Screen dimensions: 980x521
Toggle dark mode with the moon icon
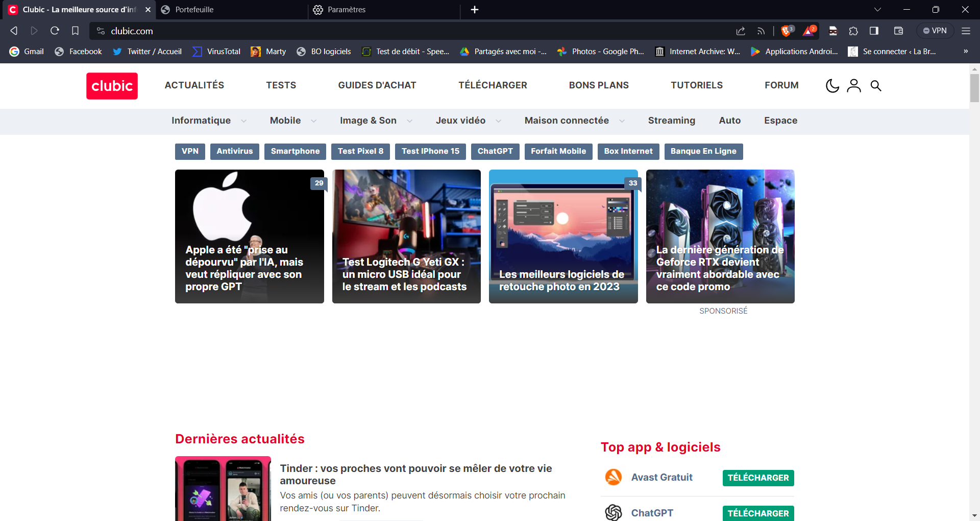(x=832, y=85)
